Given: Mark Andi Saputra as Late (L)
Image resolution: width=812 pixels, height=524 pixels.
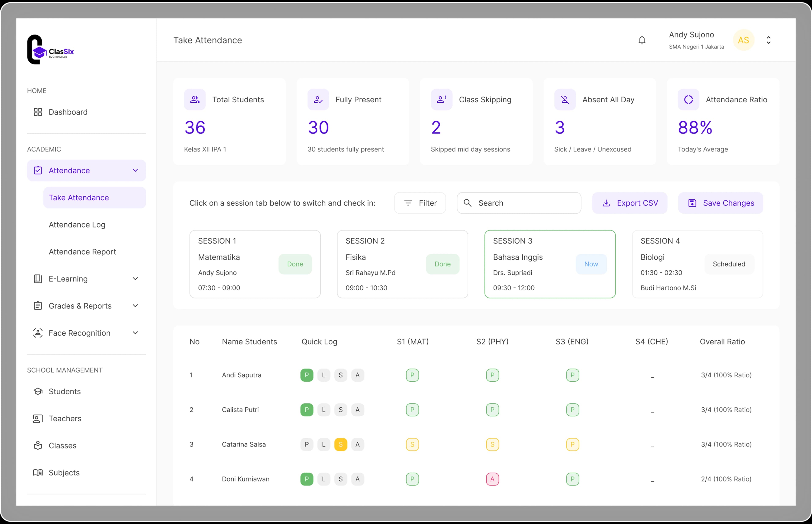Looking at the screenshot, I should coord(324,375).
